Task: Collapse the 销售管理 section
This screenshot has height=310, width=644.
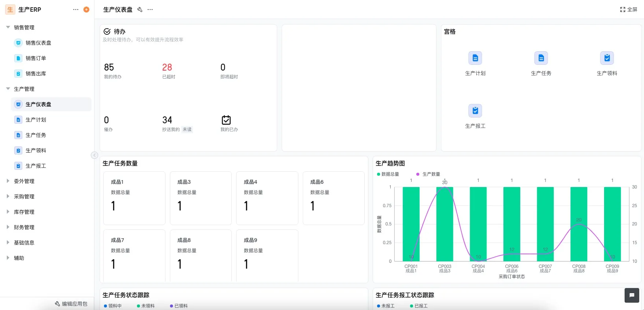Action: (x=8, y=27)
